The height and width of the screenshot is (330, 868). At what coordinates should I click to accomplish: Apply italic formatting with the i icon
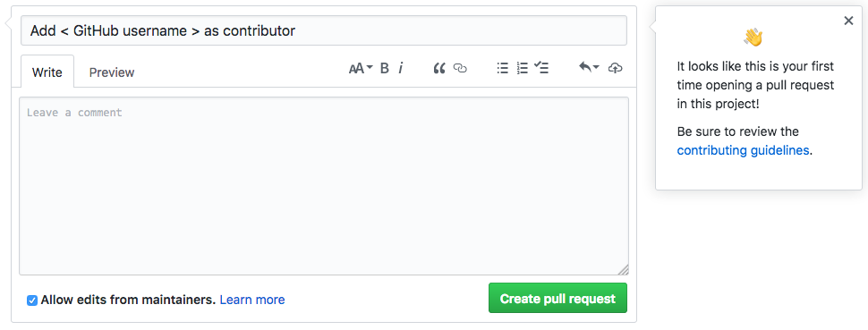coord(401,68)
